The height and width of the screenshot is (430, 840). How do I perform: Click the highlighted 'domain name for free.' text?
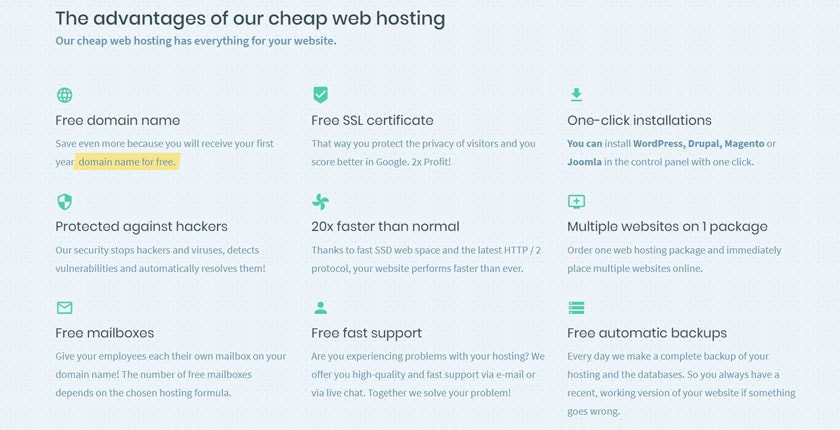pos(127,162)
